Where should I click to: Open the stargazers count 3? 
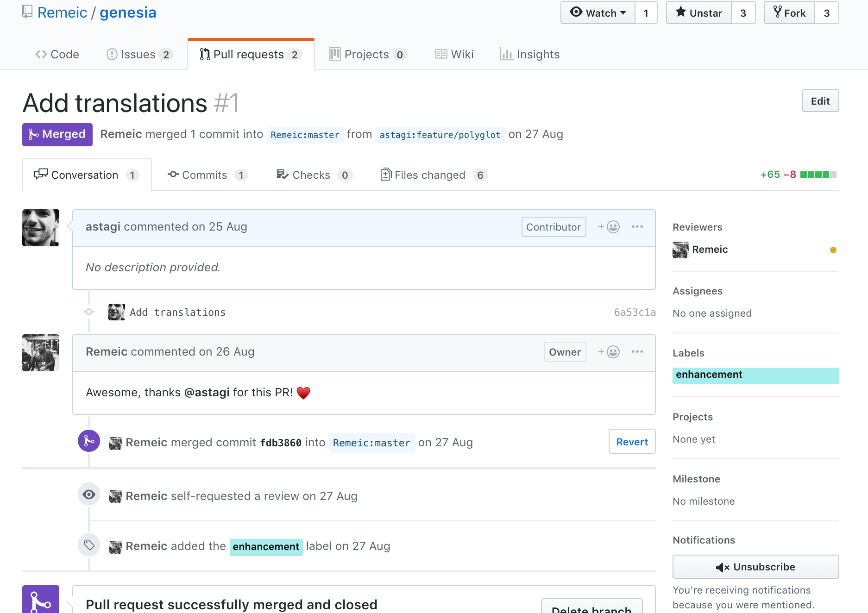[743, 13]
